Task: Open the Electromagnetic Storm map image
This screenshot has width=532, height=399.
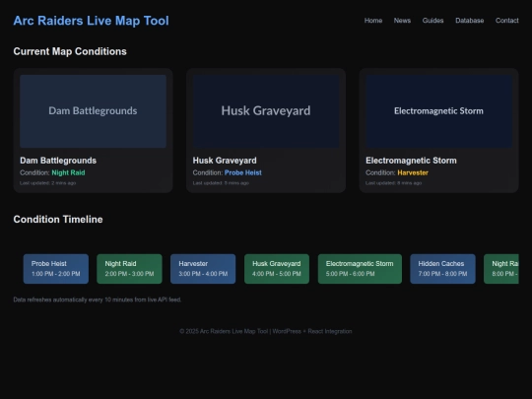Action: pyautogui.click(x=438, y=111)
